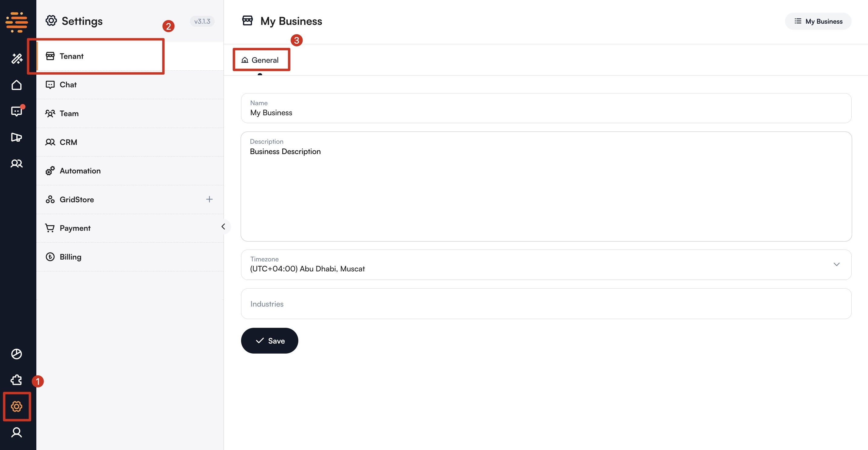Click the orange settings gear icon
Screen dimensions: 868x450
pos(17,406)
